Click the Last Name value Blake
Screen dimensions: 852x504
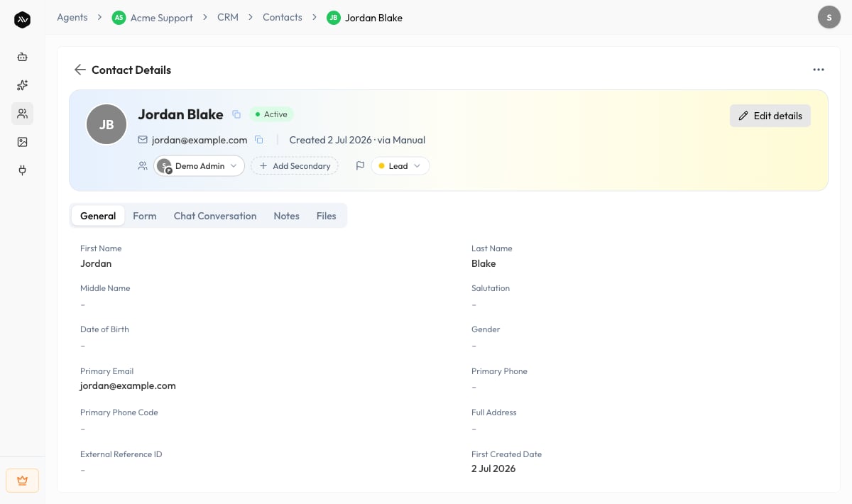(484, 263)
